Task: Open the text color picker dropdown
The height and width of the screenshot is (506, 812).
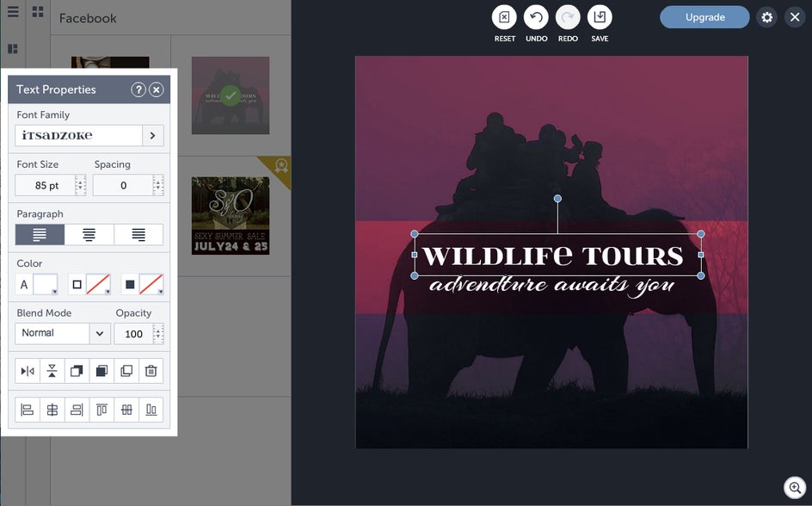Action: (x=46, y=284)
